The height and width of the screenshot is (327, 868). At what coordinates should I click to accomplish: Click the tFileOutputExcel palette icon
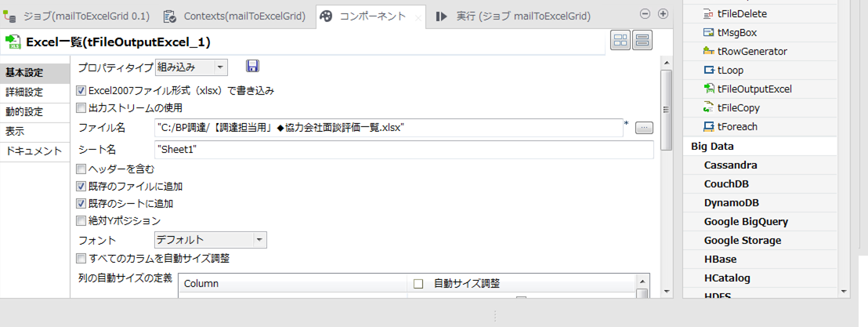708,89
